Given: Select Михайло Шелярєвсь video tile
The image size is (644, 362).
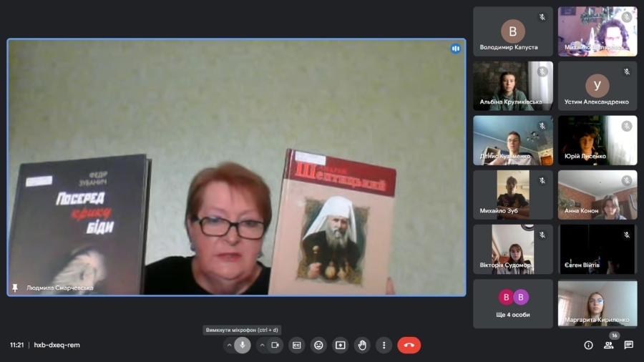Looking at the screenshot, I should [x=597, y=31].
